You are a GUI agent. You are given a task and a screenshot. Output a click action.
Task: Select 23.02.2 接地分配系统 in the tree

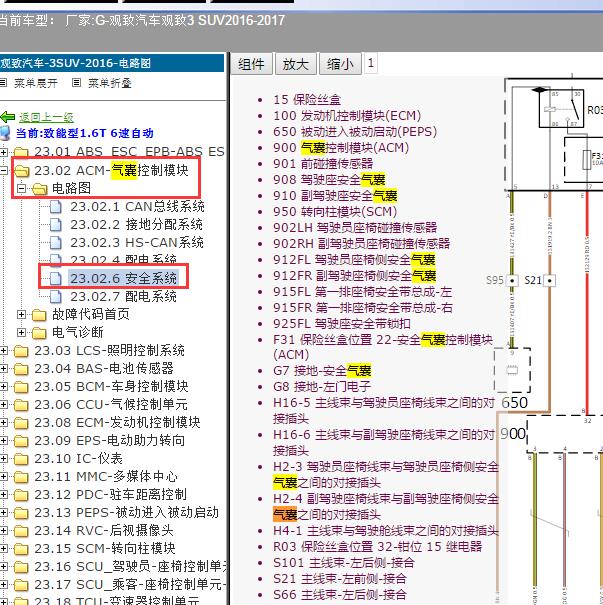coord(137,225)
